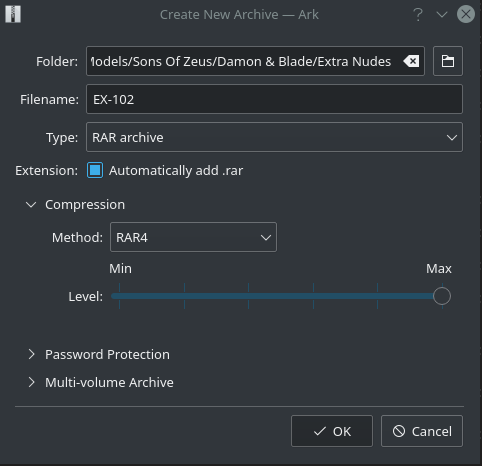Image resolution: width=482 pixels, height=466 pixels.
Task: Click the Ark application icon in title bar
Action: point(13,14)
